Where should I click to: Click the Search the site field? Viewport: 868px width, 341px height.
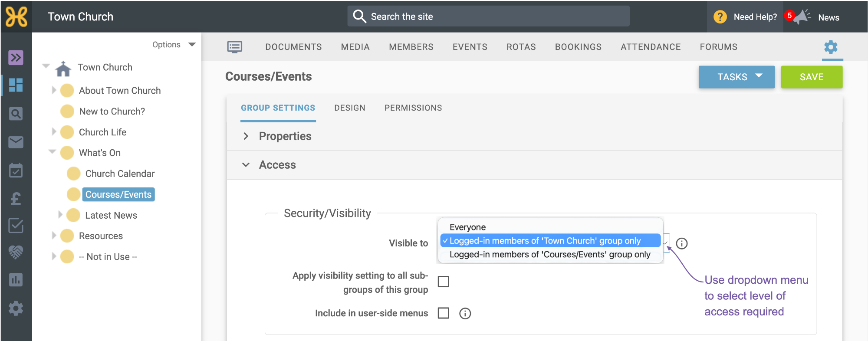tap(488, 16)
